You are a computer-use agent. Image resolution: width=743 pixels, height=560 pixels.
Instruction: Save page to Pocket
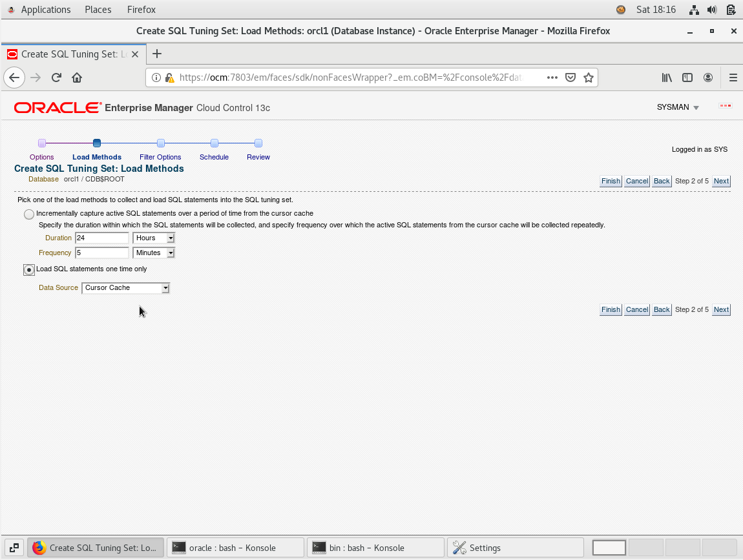(570, 78)
